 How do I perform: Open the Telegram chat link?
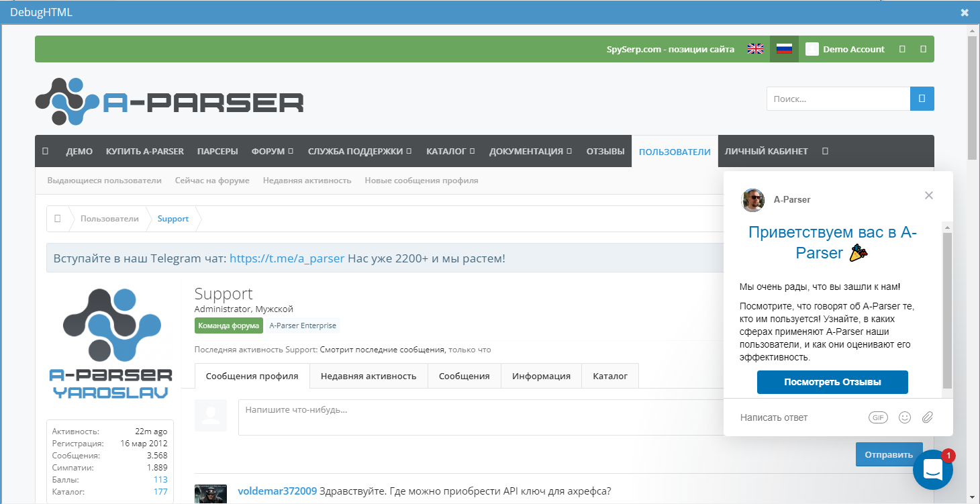coord(287,257)
